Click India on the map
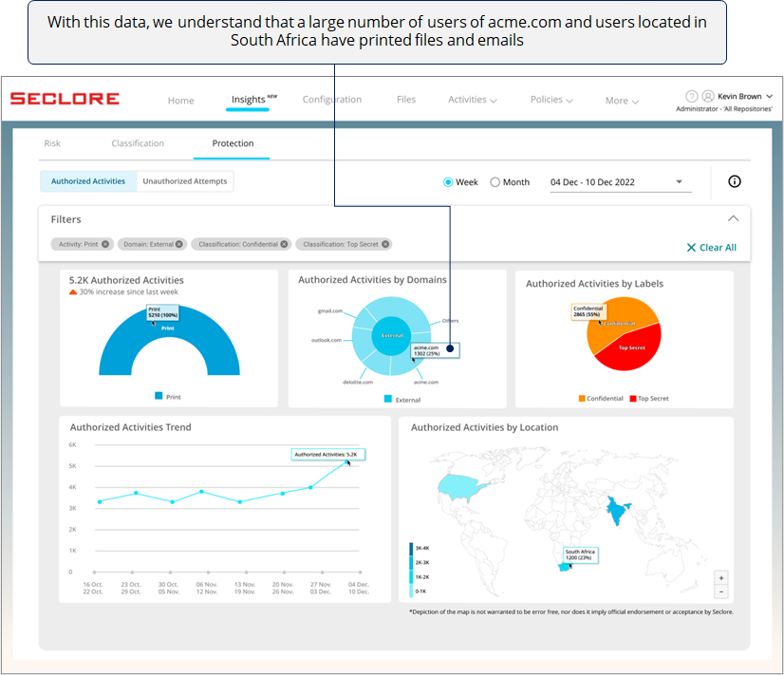Screen dimensions: 784x675 [618, 511]
